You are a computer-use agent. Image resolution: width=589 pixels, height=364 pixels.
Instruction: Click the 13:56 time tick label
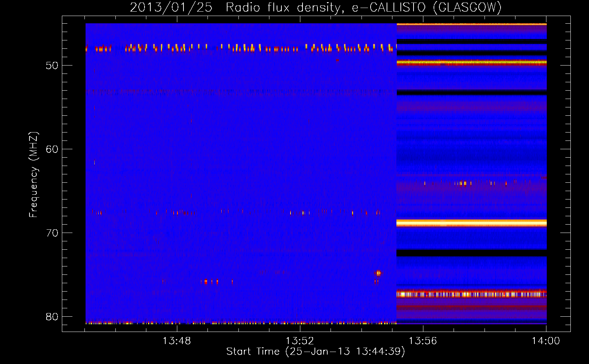423,341
